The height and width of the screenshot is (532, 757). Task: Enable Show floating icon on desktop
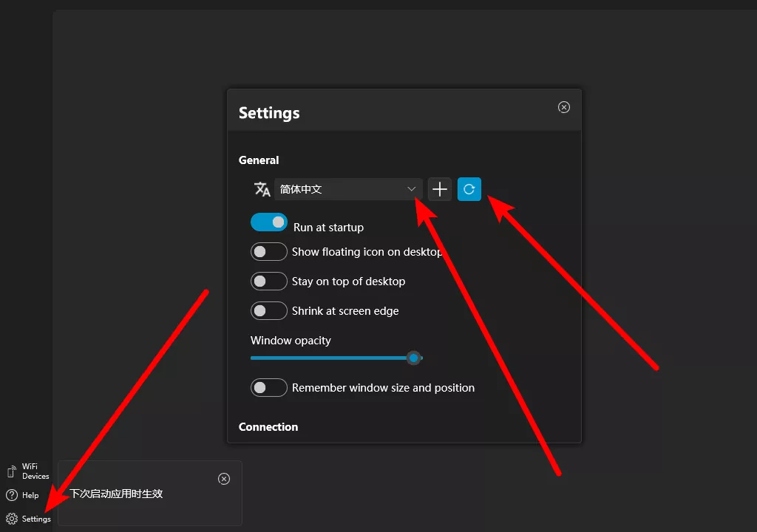tap(269, 251)
